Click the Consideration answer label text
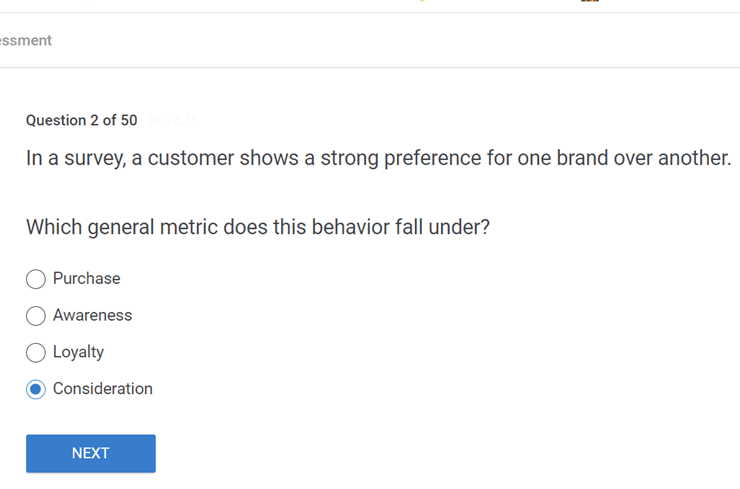The image size is (740, 489). point(103,389)
